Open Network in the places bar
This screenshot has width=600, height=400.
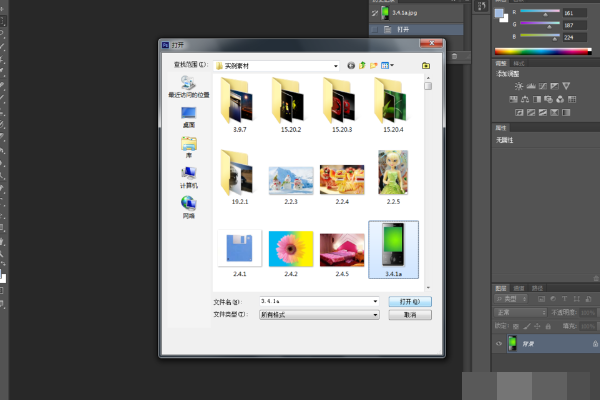pos(189,207)
